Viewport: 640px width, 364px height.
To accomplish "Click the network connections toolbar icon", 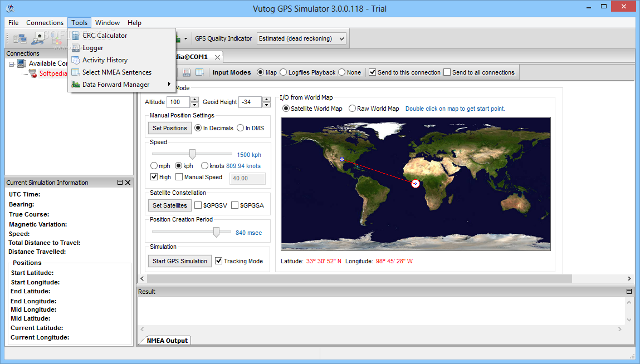I will tap(19, 39).
